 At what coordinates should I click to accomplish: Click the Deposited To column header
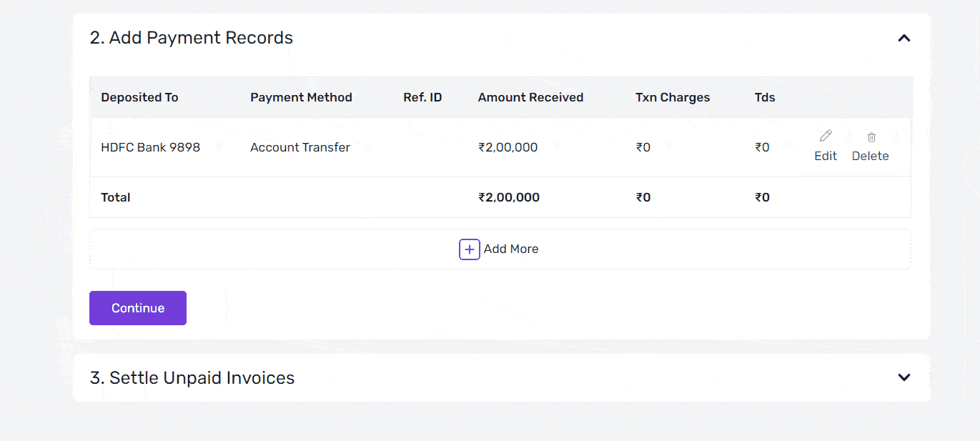click(139, 97)
